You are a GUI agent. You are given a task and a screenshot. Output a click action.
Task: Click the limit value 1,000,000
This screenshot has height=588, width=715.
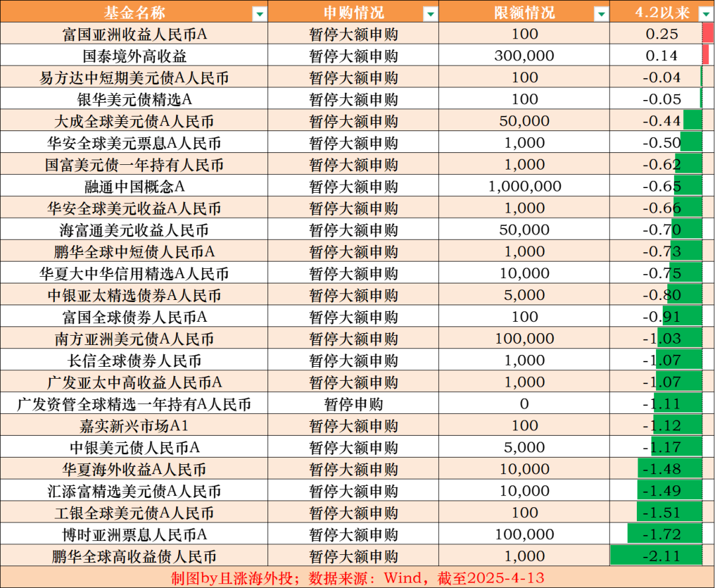click(x=524, y=186)
